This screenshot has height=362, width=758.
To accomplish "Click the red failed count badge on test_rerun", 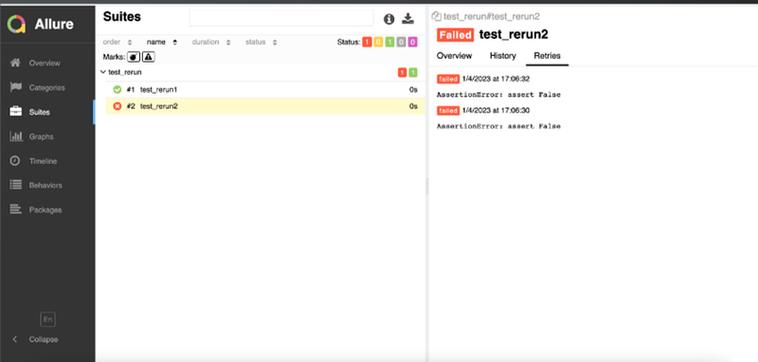I will pyautogui.click(x=402, y=72).
